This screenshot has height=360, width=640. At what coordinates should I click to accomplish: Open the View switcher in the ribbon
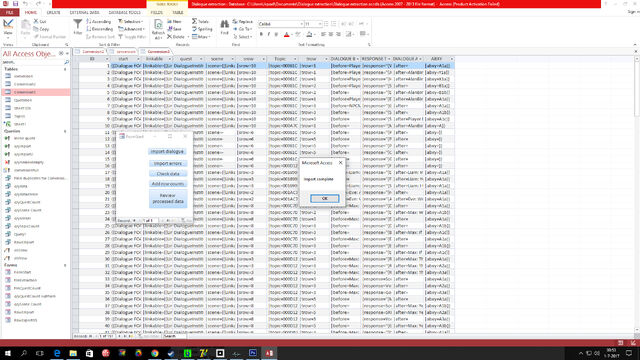coord(8,29)
